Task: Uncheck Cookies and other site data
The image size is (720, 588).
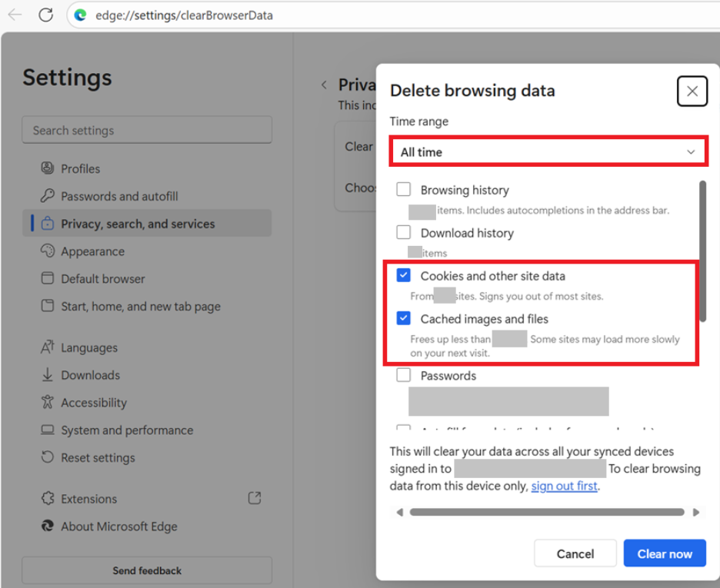Action: pyautogui.click(x=403, y=275)
